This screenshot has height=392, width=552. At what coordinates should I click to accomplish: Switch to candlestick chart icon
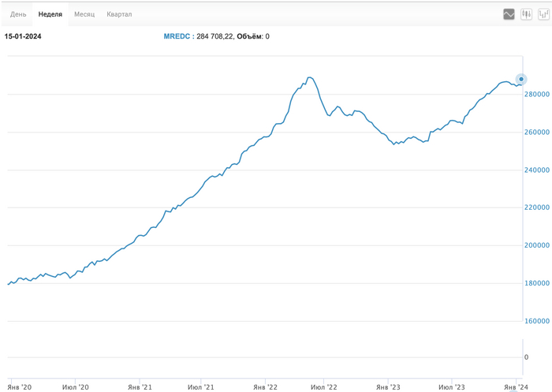point(526,14)
